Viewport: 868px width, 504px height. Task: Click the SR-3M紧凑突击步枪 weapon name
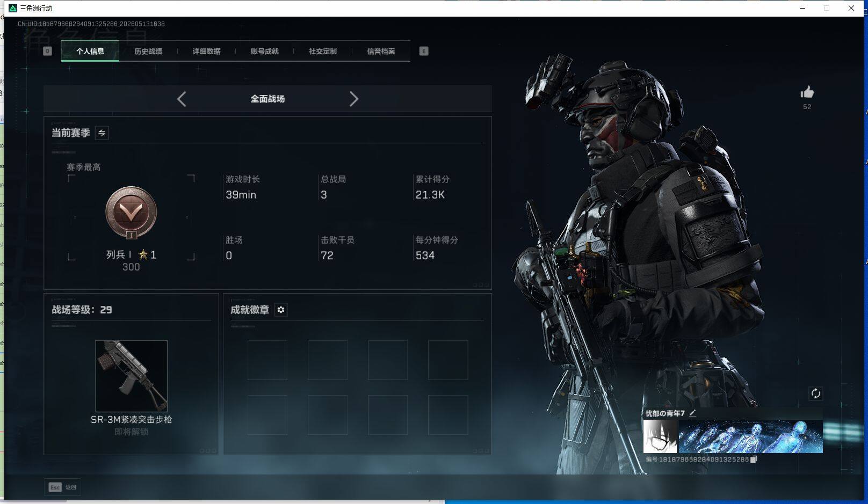(x=131, y=419)
